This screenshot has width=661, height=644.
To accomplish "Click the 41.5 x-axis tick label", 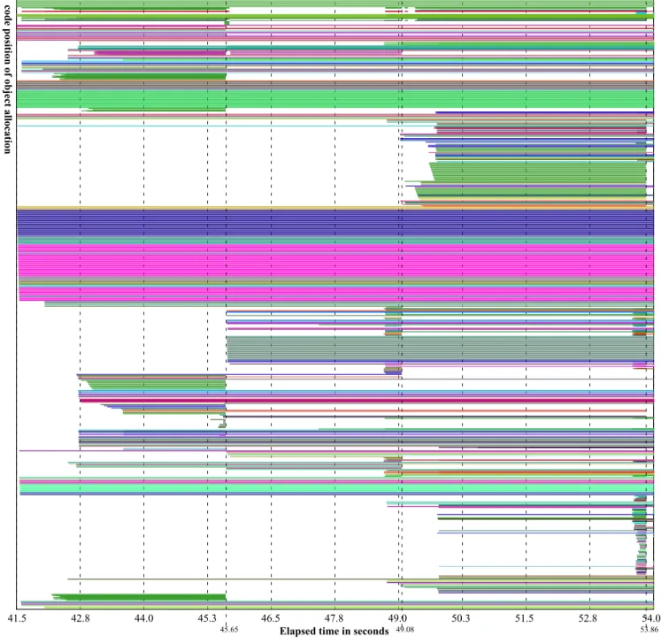I will coord(17,618).
